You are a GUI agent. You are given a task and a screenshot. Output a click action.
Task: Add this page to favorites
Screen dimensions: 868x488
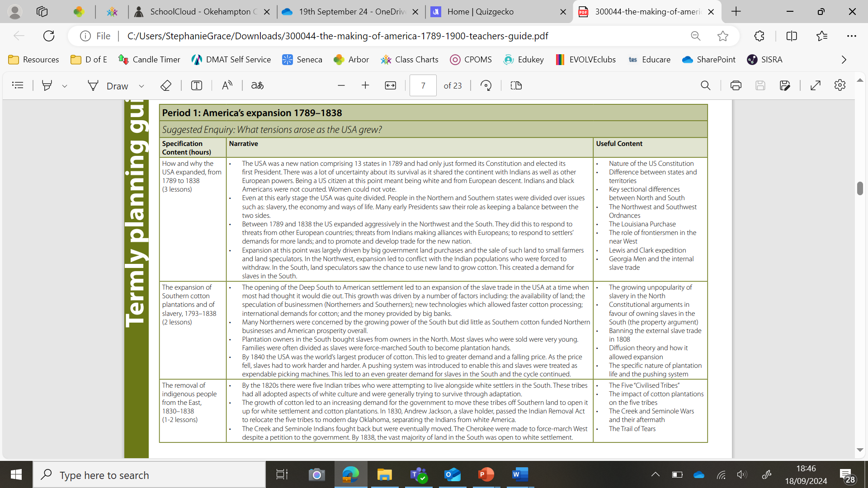(723, 36)
